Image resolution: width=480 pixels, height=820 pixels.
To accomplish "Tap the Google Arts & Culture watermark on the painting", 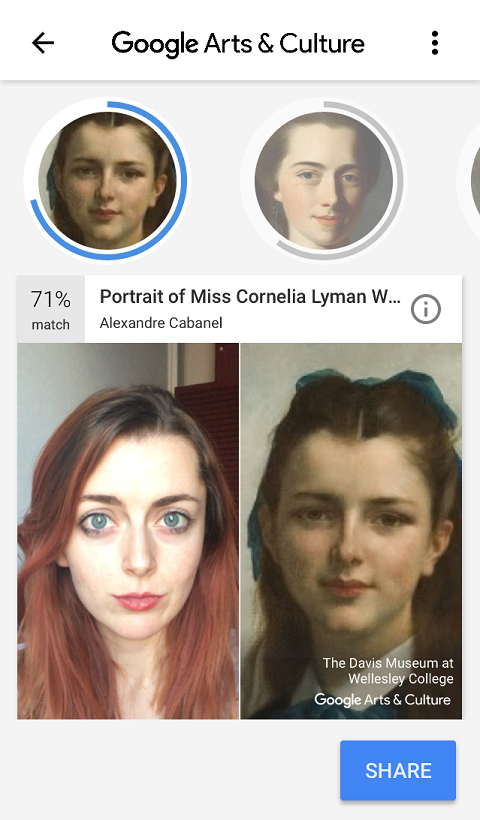I will coord(382,700).
